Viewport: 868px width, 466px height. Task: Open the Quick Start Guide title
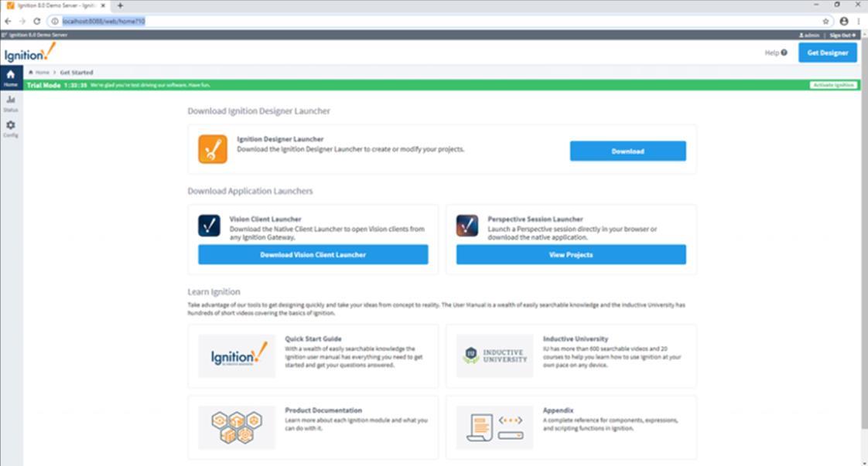click(x=313, y=338)
